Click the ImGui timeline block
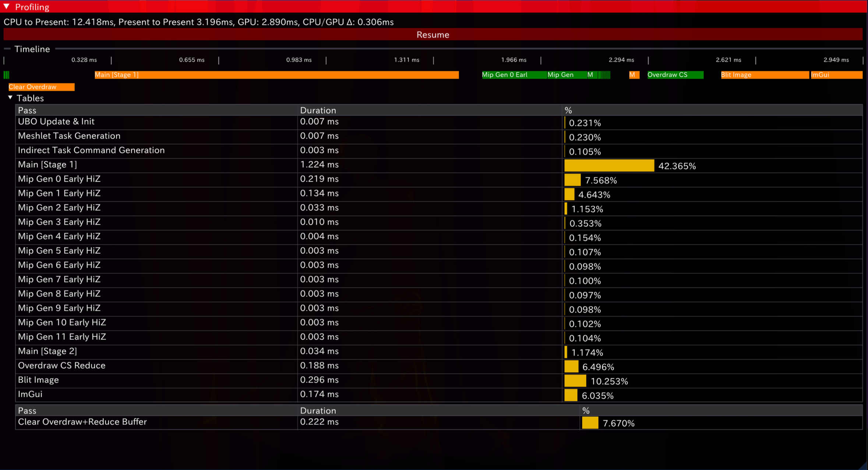Screen dimensions: 868x470 pos(836,75)
